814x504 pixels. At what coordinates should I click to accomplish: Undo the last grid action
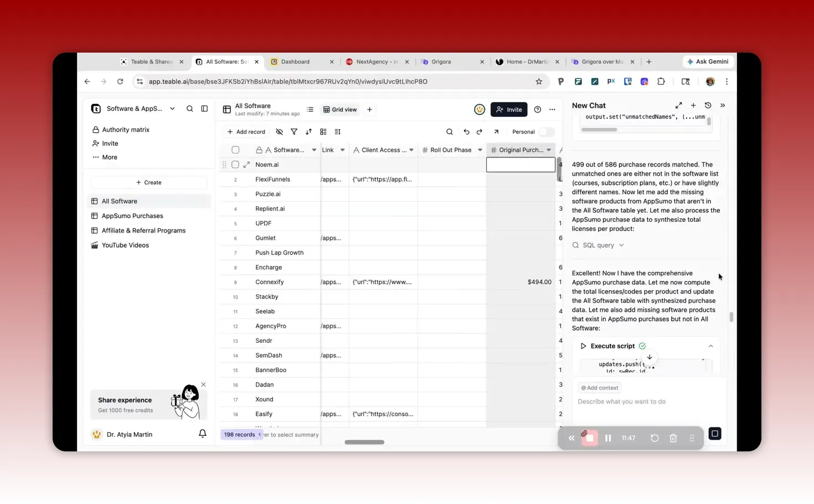[466, 132]
